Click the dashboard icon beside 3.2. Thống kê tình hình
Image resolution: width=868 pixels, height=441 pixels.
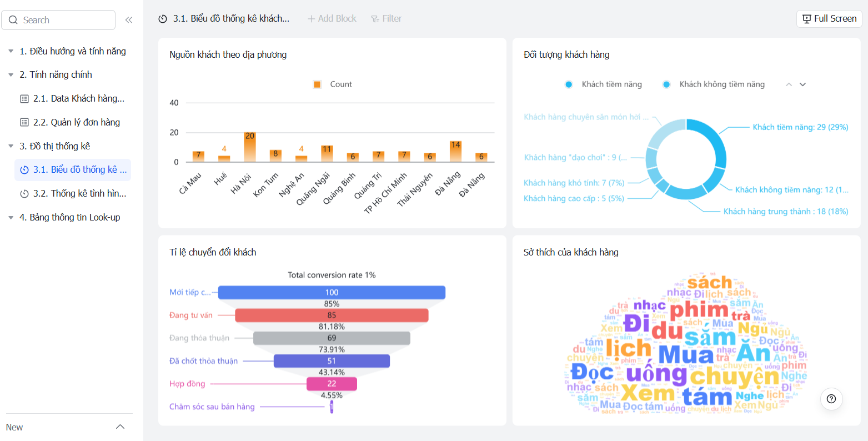(24, 194)
